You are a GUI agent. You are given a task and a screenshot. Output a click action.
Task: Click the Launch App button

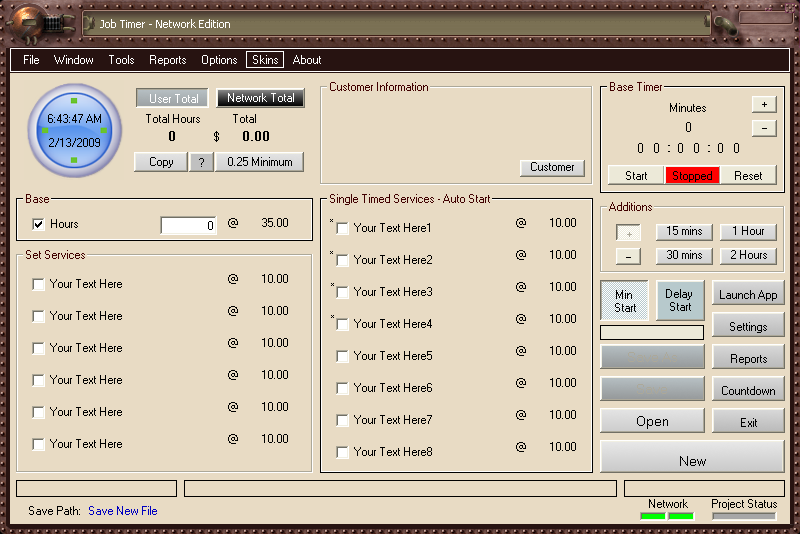click(748, 294)
